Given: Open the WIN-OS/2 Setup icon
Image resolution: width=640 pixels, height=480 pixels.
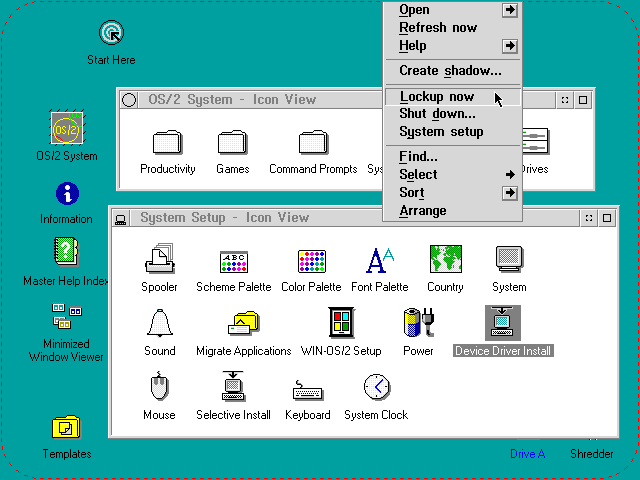Looking at the screenshot, I should coord(341,322).
